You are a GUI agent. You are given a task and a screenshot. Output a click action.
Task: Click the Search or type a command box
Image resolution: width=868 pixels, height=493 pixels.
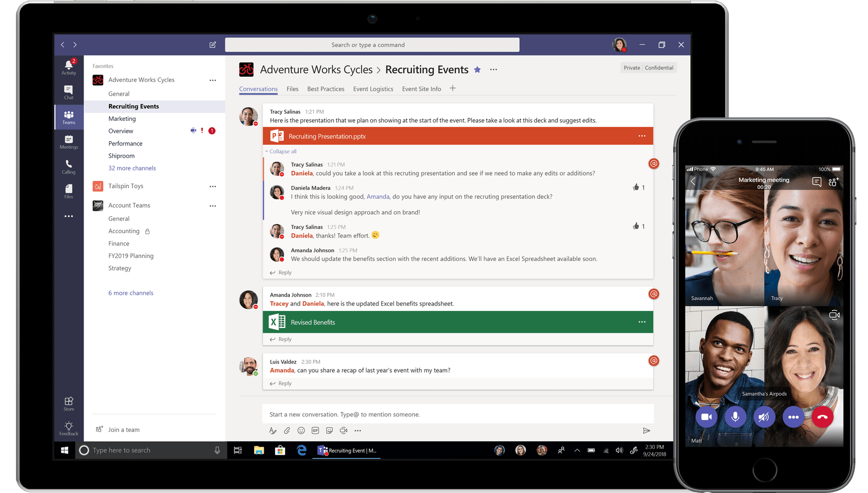(372, 45)
